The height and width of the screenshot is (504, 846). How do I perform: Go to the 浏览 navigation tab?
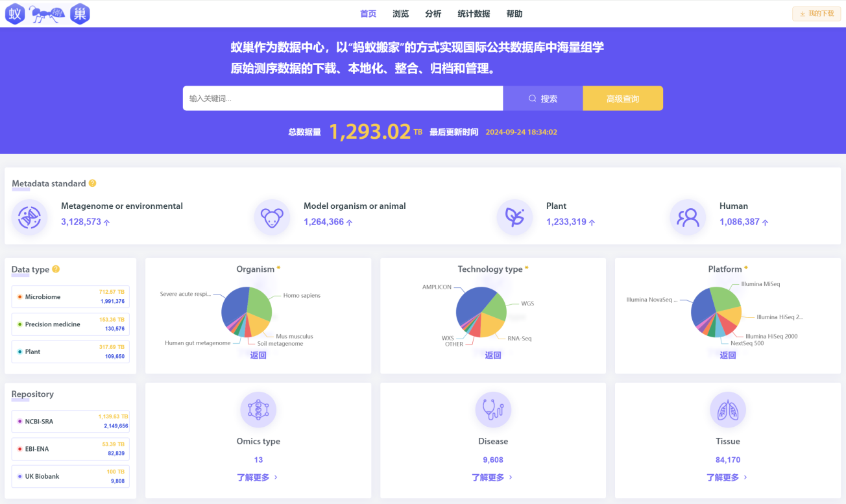[401, 14]
